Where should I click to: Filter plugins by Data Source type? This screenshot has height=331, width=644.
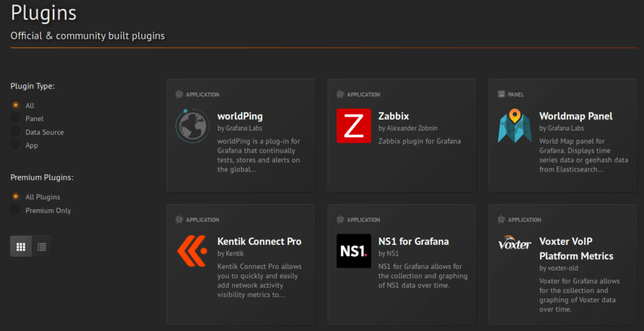point(16,132)
